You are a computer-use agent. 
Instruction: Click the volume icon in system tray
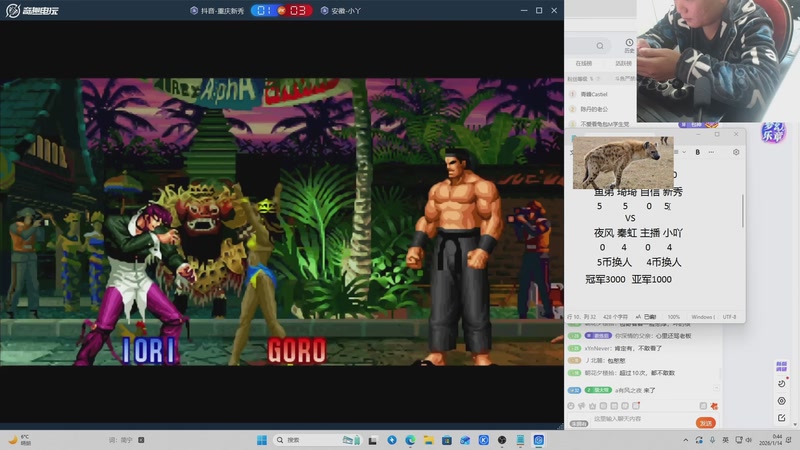748,440
